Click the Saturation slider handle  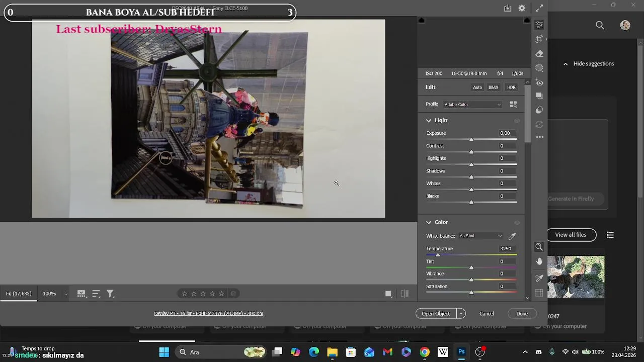(x=471, y=292)
